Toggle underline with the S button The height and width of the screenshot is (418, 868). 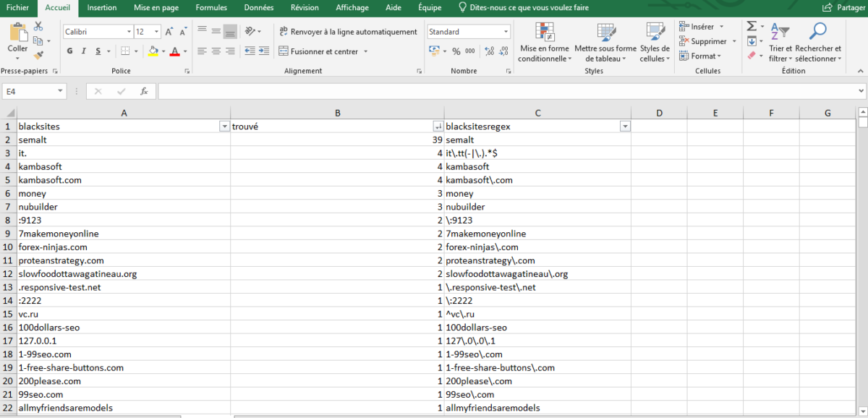99,51
